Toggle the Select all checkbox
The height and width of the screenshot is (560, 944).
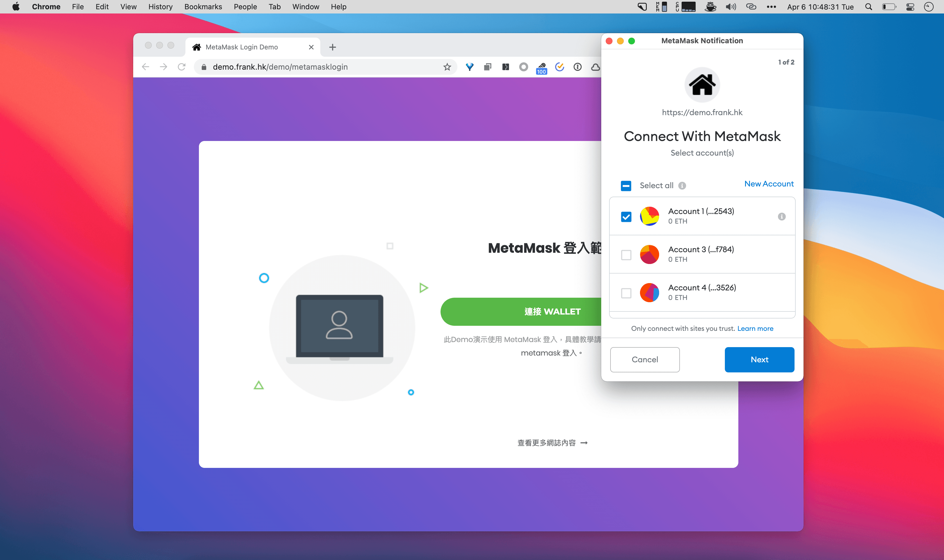pos(626,186)
